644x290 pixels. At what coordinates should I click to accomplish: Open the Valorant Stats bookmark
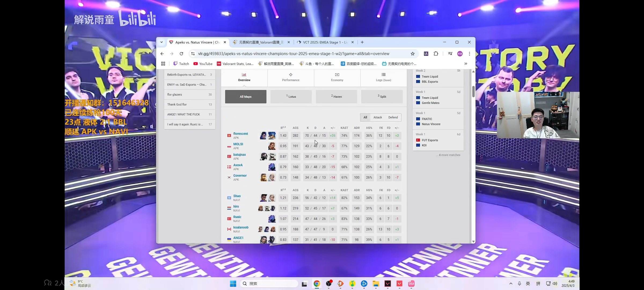pos(235,64)
